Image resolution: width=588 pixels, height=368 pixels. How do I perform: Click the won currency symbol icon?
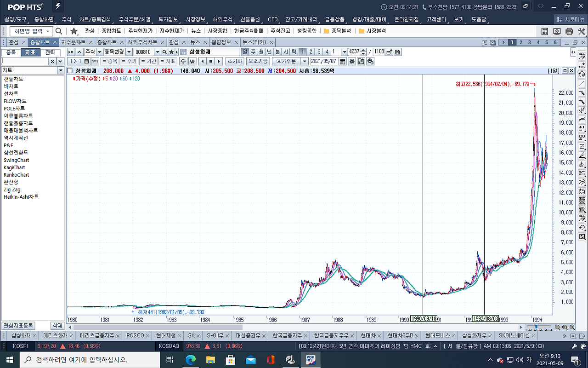click(192, 61)
